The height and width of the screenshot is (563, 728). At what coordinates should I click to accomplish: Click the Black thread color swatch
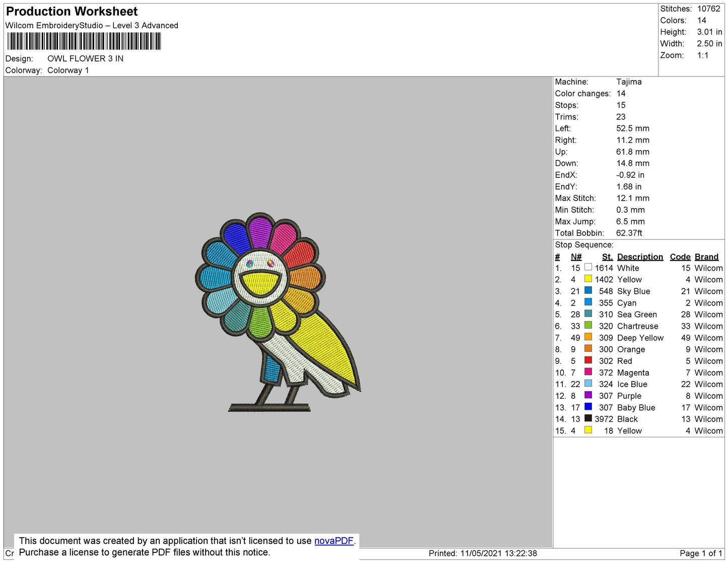click(x=588, y=418)
